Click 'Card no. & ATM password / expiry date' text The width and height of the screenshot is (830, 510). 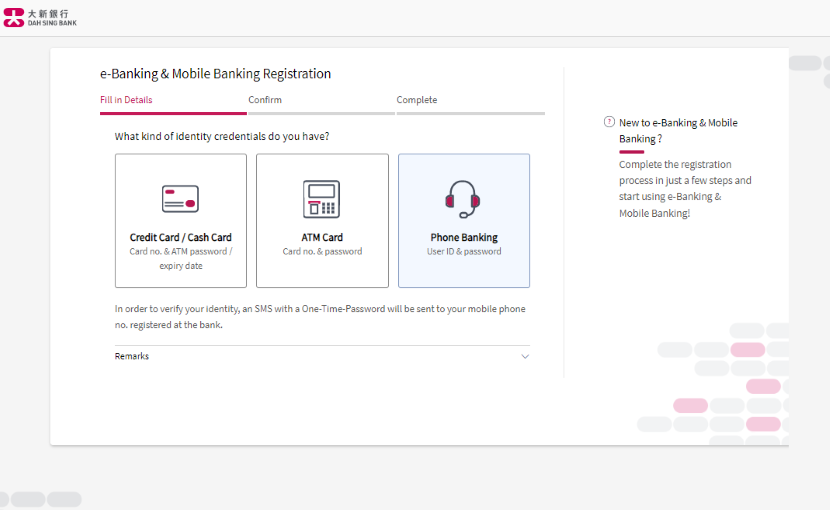click(x=181, y=258)
